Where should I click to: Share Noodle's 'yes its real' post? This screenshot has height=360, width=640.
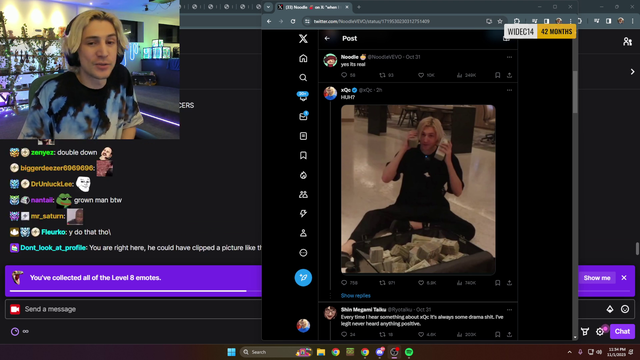509,75
